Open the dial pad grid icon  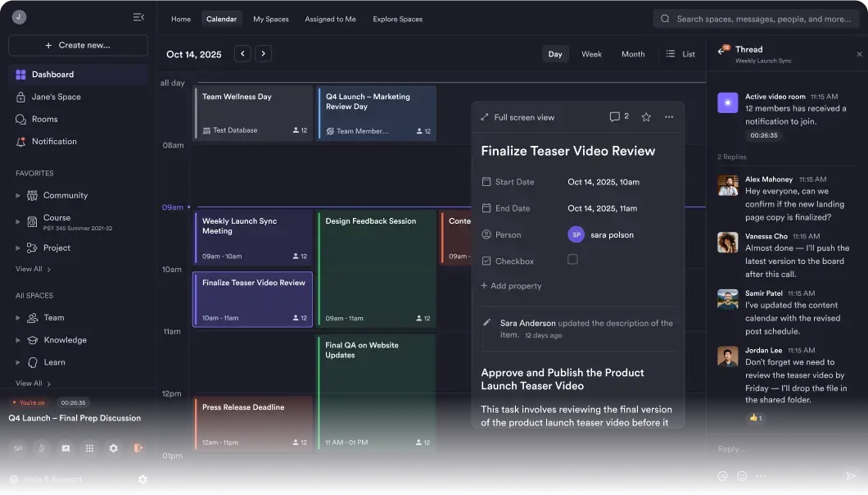click(90, 448)
